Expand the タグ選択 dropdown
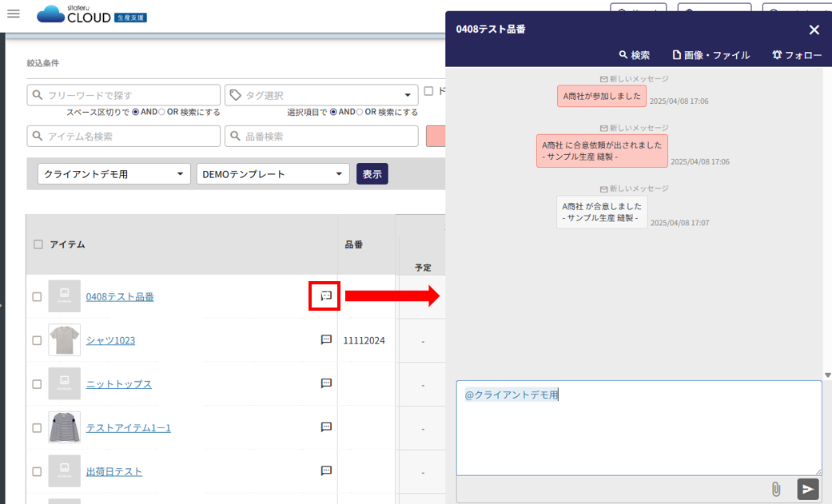Screen dimensions: 832x504 click(408, 95)
